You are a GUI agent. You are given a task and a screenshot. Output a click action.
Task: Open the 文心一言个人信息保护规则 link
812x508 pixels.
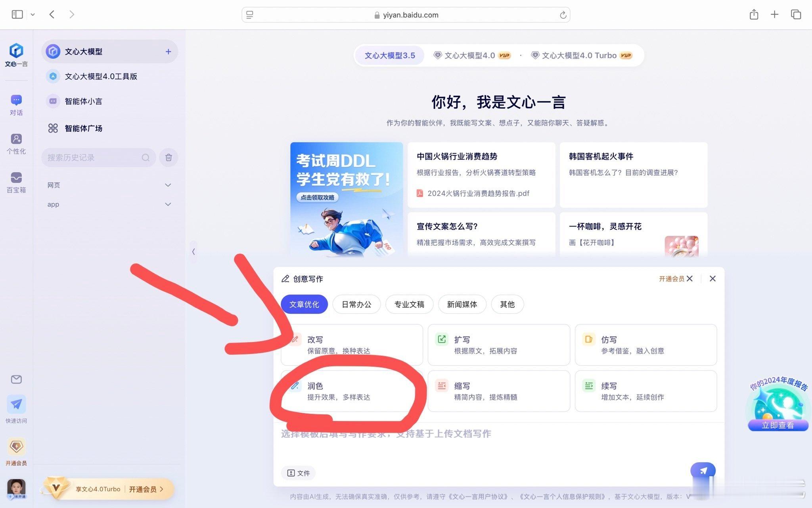click(x=562, y=496)
